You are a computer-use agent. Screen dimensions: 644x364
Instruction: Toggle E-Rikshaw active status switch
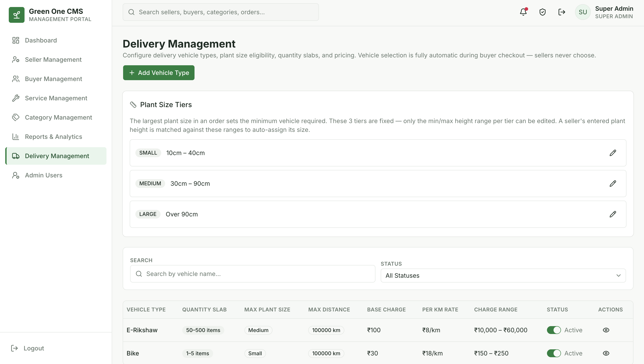point(554,330)
